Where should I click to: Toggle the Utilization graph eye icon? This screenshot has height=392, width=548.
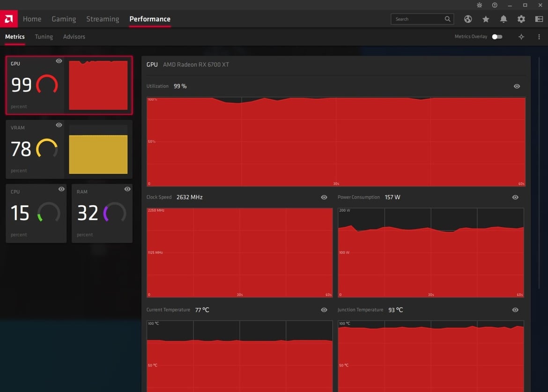[x=517, y=86]
